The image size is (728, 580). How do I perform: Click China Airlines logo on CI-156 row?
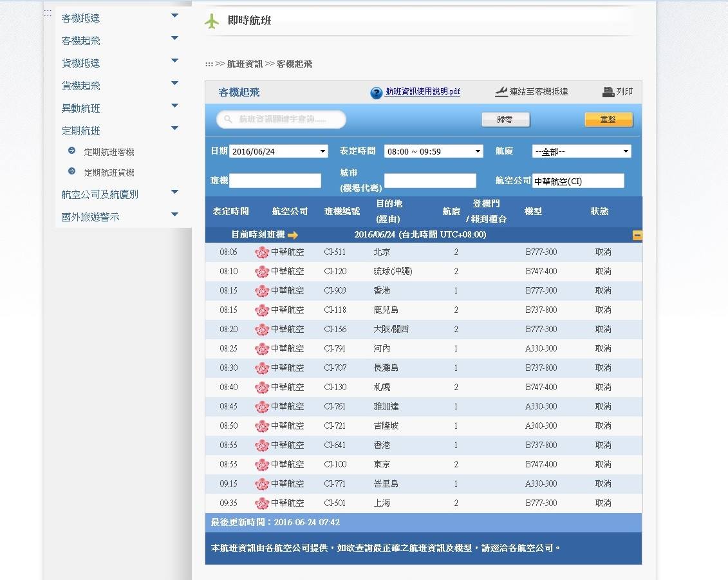tap(262, 330)
